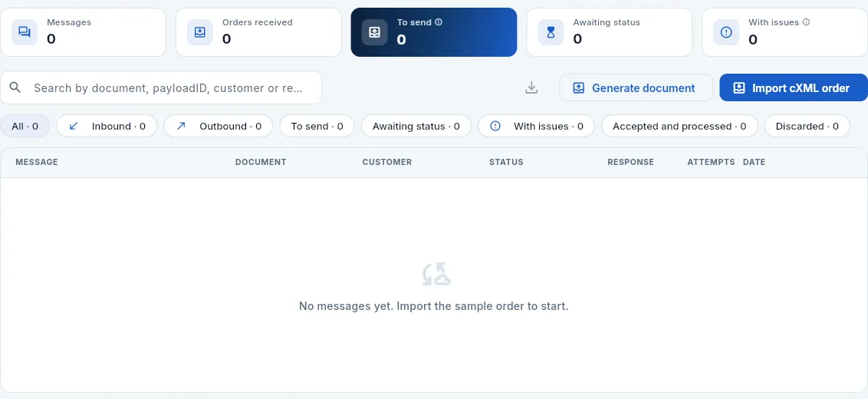
Task: Click the search magnifier icon
Action: point(15,87)
